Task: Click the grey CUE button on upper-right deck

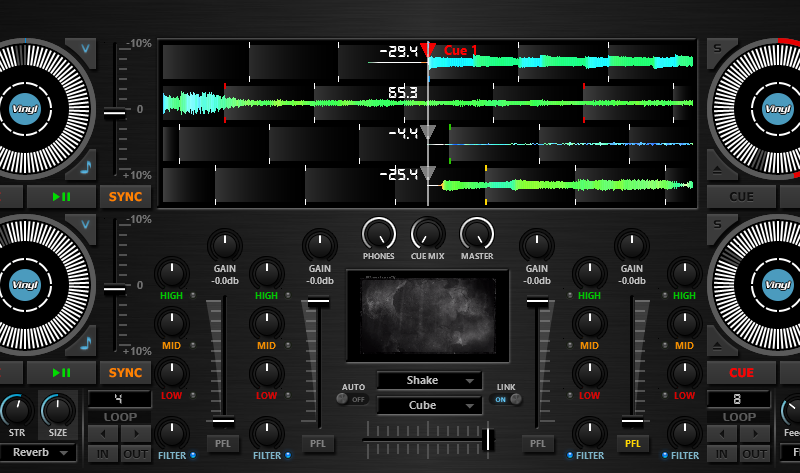Action: [x=741, y=196]
